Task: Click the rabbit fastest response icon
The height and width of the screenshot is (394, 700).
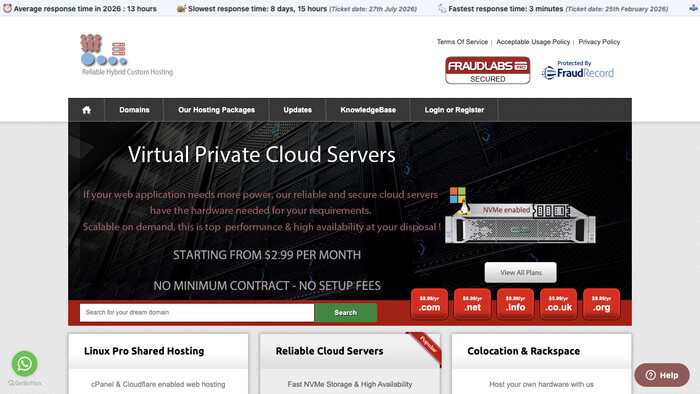Action: [x=442, y=8]
